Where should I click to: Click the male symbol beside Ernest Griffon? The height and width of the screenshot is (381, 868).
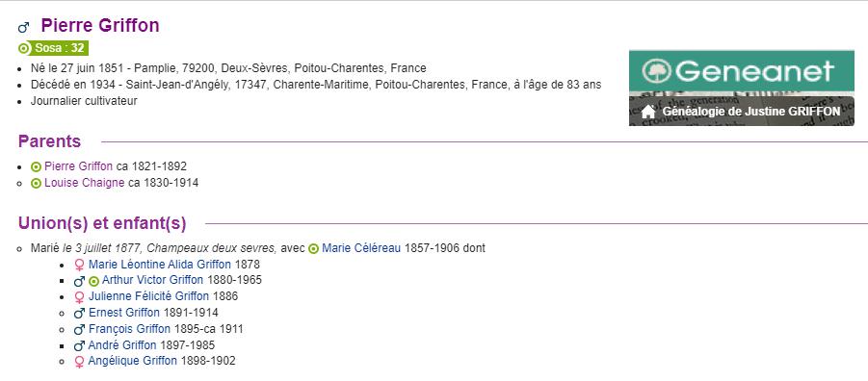point(79,314)
